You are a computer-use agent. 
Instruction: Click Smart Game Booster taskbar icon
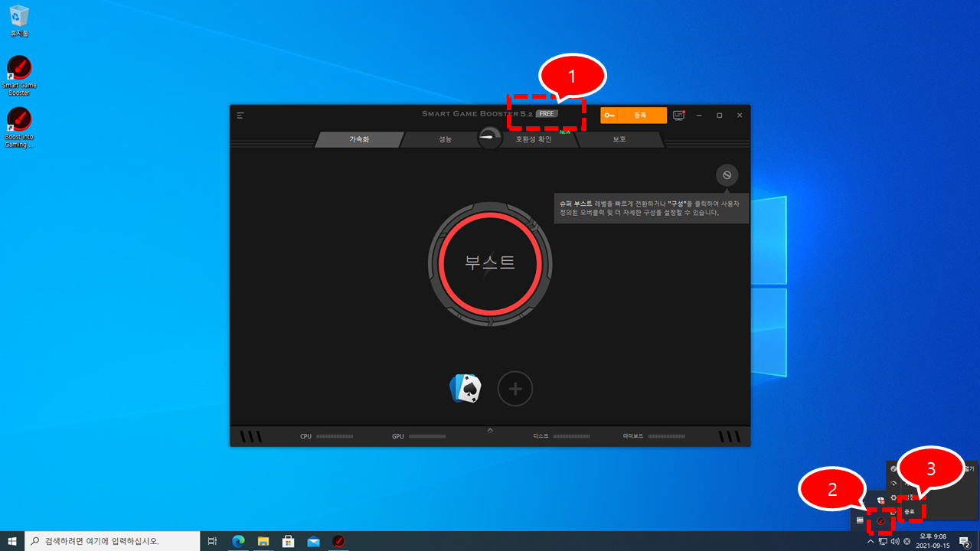click(x=338, y=541)
